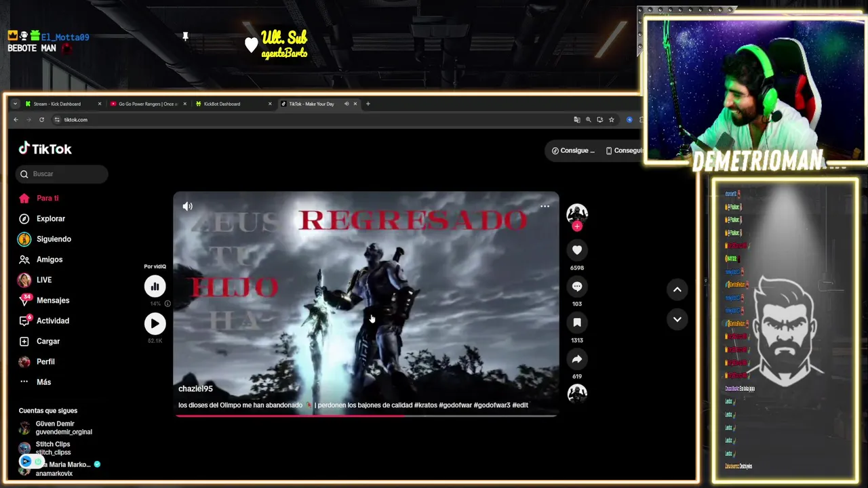Viewport: 868px width, 488px height.
Task: Open the #edit hashtag
Action: pyautogui.click(x=520, y=405)
